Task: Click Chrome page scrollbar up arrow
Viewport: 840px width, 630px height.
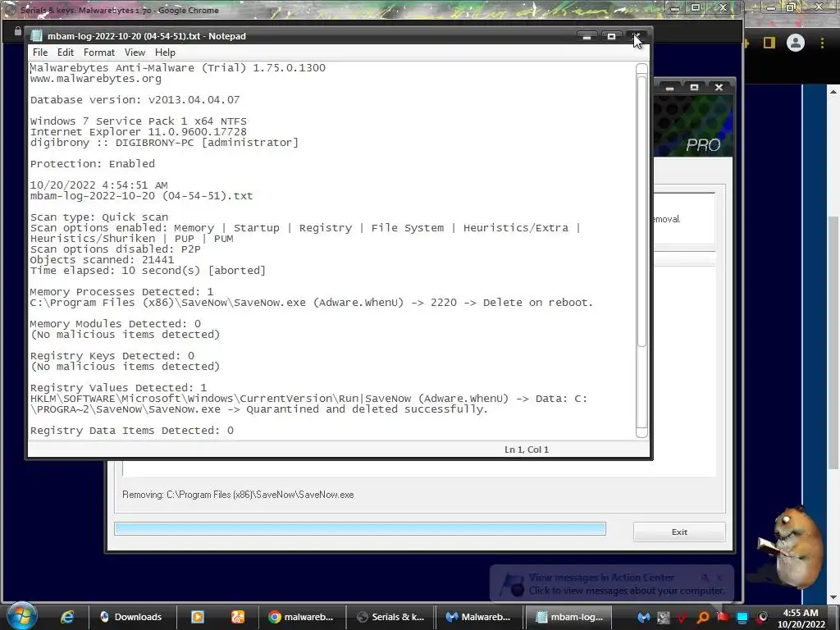Action: pos(833,92)
